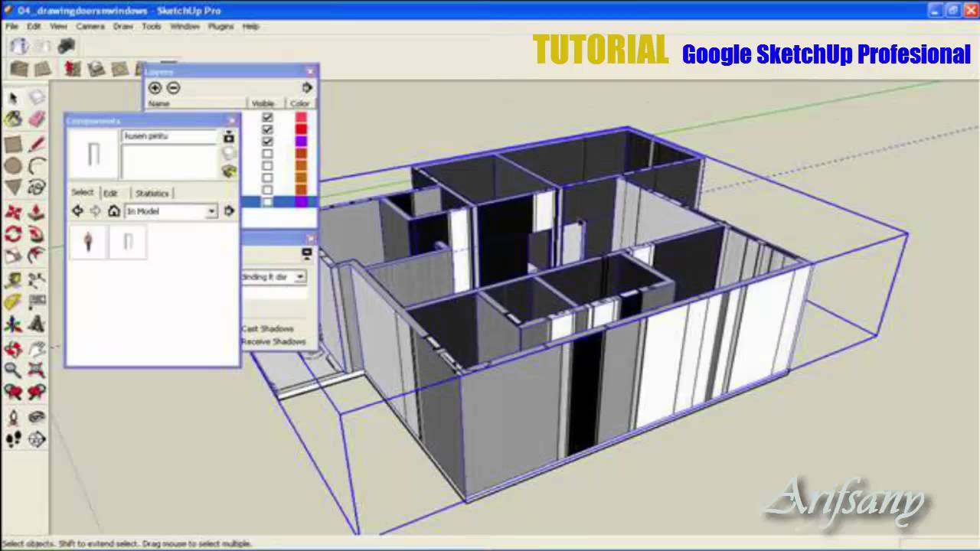The image size is (980, 551).
Task: Activate the Rotate tool
Action: [13, 233]
